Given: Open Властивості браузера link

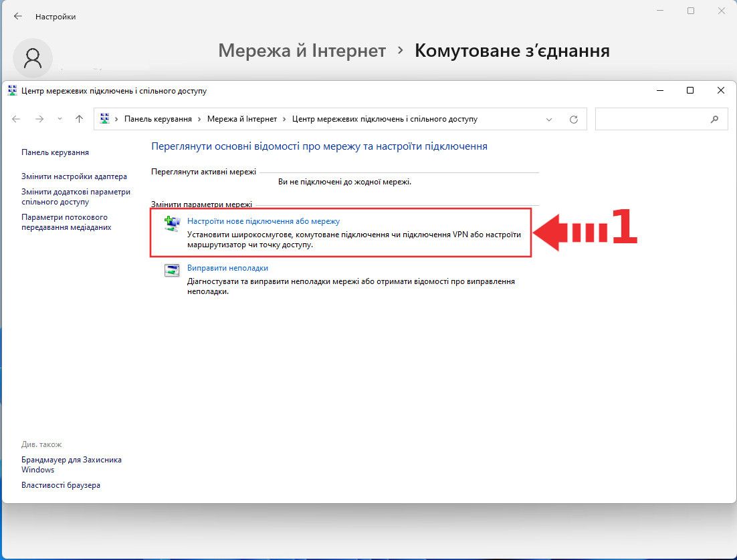Looking at the screenshot, I should tap(61, 485).
